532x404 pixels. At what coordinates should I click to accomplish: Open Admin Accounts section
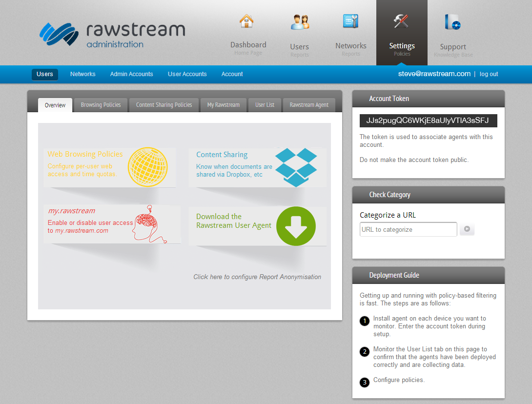pyautogui.click(x=132, y=74)
